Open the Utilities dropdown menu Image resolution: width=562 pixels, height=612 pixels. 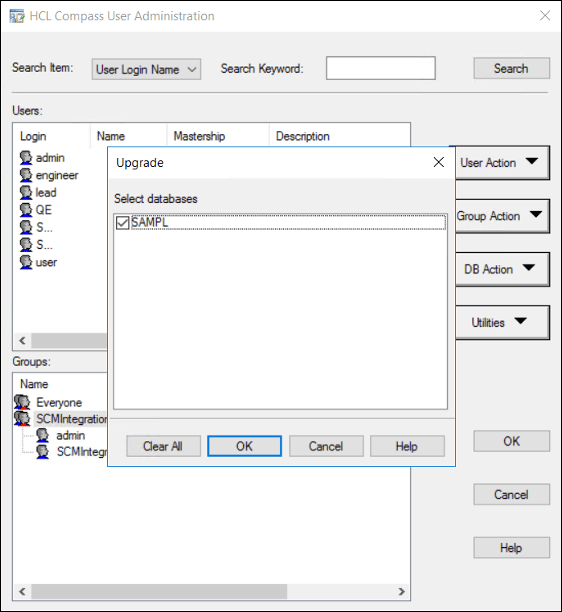pyautogui.click(x=502, y=322)
